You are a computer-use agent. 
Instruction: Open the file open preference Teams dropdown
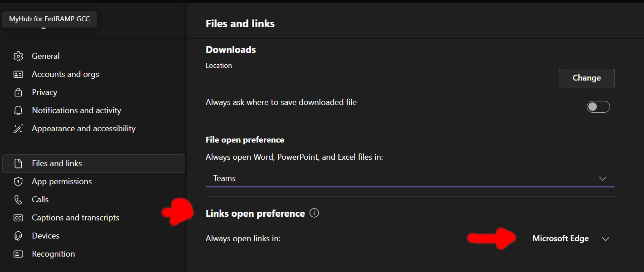(x=410, y=178)
